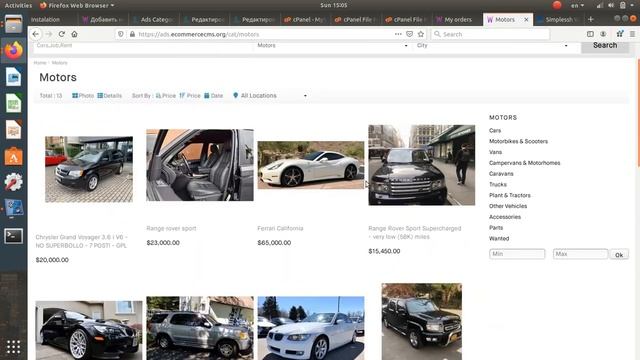Open the Parts category link
Image resolution: width=640 pixels, height=360 pixels.
click(496, 228)
